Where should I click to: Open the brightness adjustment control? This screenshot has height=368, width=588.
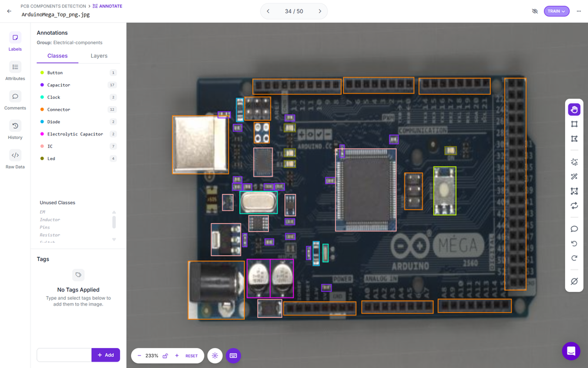click(215, 356)
